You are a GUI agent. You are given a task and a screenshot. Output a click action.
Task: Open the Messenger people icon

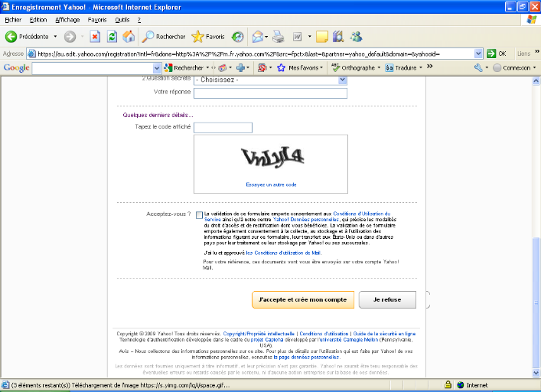[x=356, y=37]
